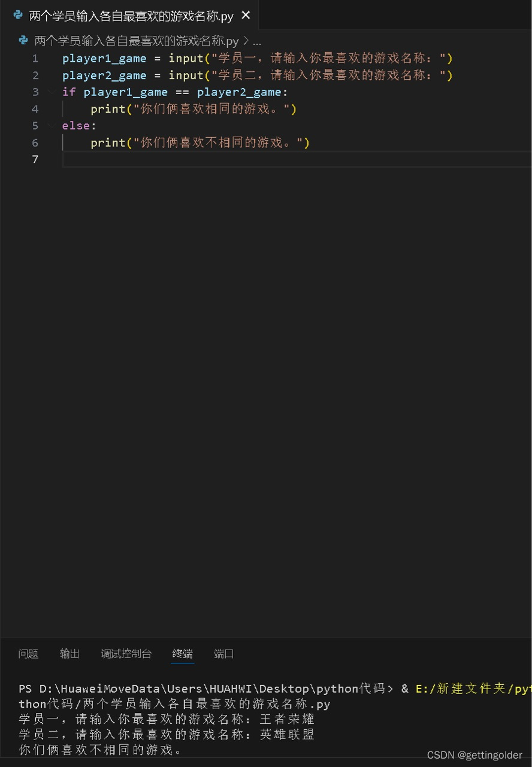
Task: Click line number 7 in the gutter
Action: coord(35,159)
